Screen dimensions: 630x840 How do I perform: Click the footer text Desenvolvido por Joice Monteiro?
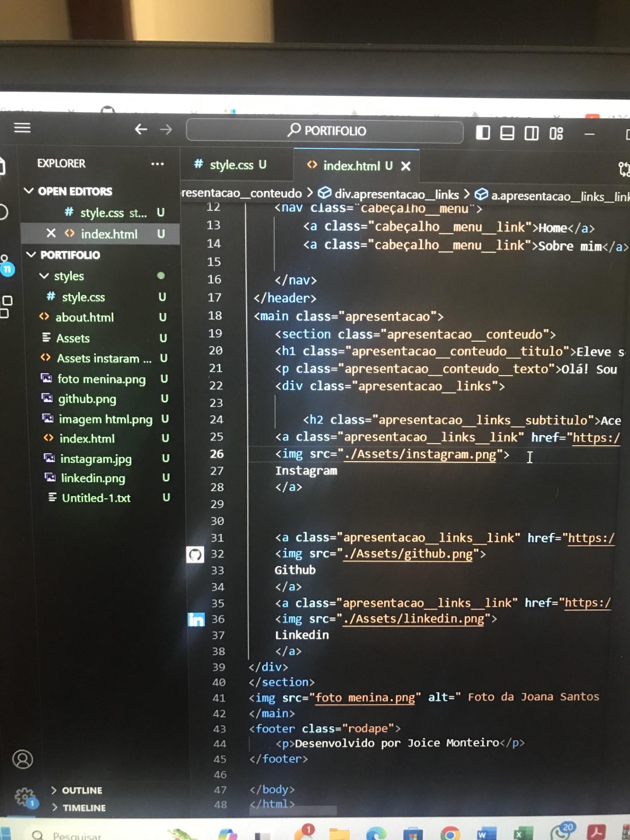tap(397, 743)
